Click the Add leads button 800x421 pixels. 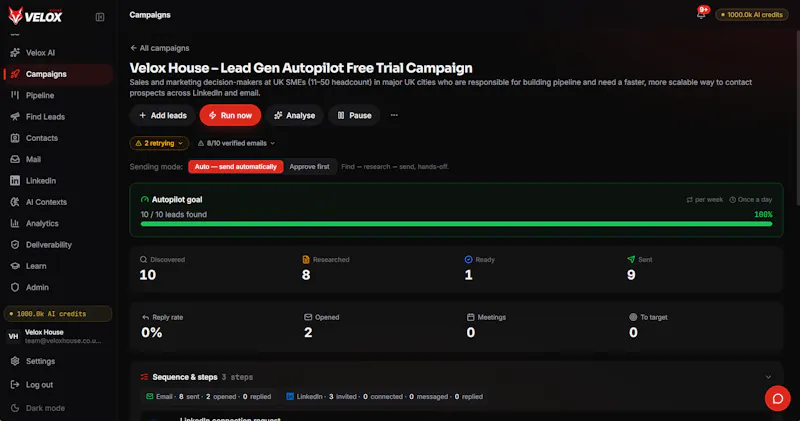163,115
